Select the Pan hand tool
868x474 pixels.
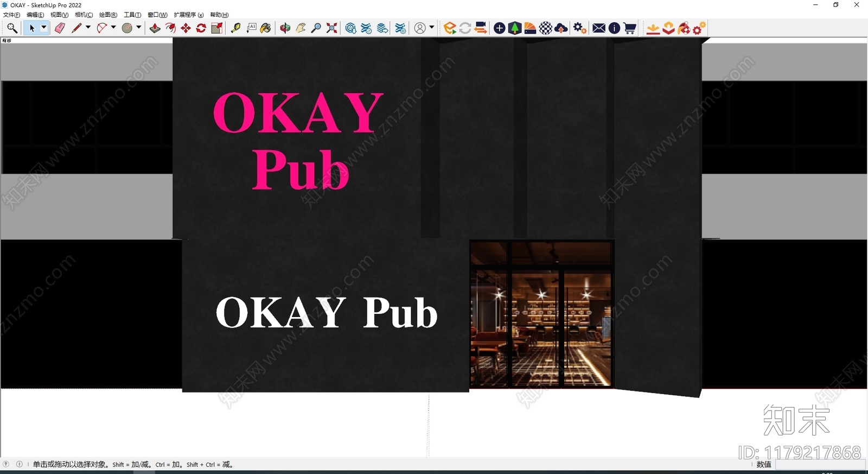(301, 28)
